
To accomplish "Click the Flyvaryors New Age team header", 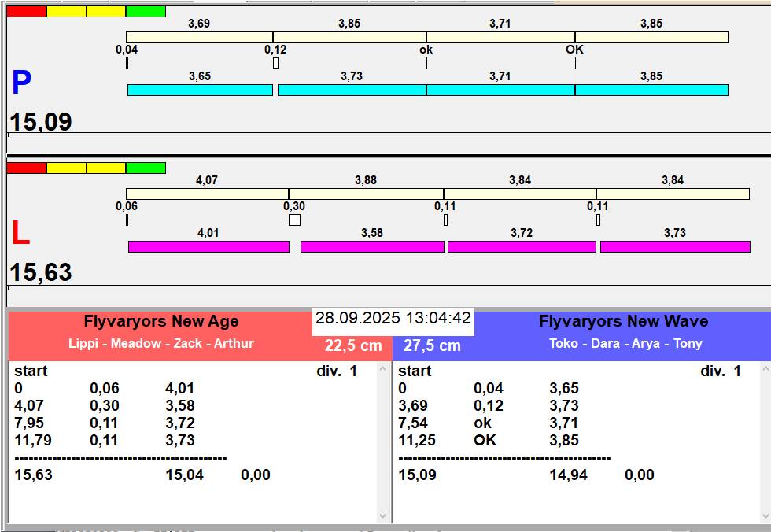I will click(x=161, y=322).
